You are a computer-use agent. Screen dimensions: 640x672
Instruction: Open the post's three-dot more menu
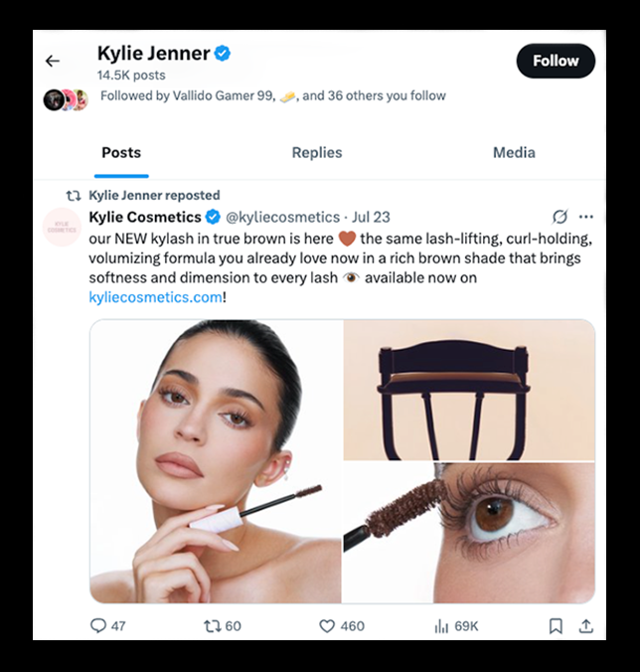(585, 217)
